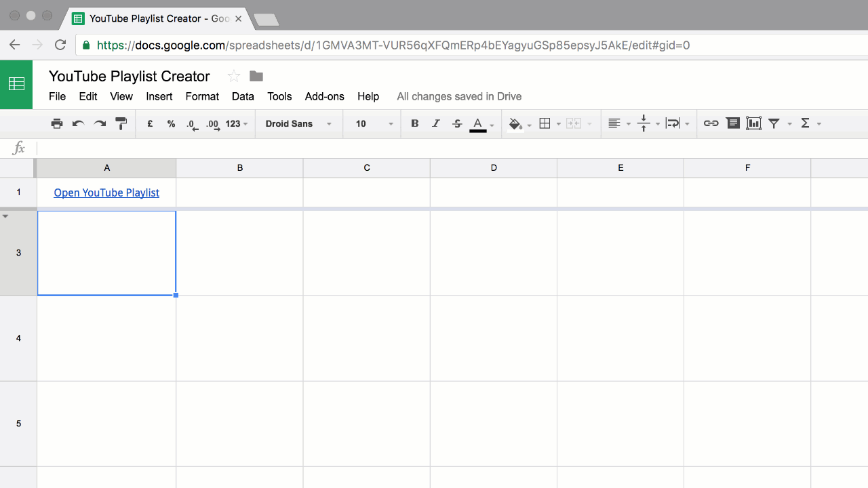Viewport: 868px width, 488px height.
Task: Click the Insert chart icon
Action: tap(753, 123)
